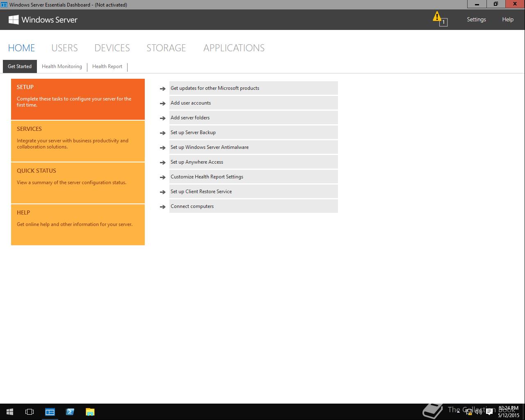
Task: Switch to the HOME section
Action: [x=21, y=48]
